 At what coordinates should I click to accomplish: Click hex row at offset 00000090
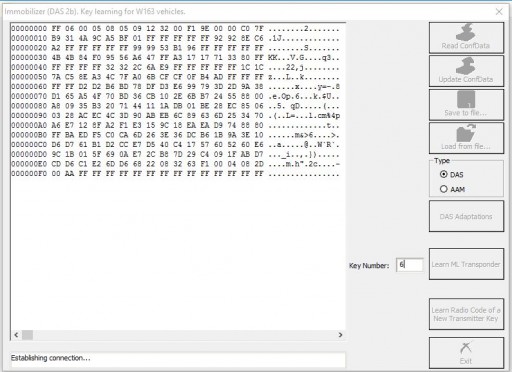175,116
